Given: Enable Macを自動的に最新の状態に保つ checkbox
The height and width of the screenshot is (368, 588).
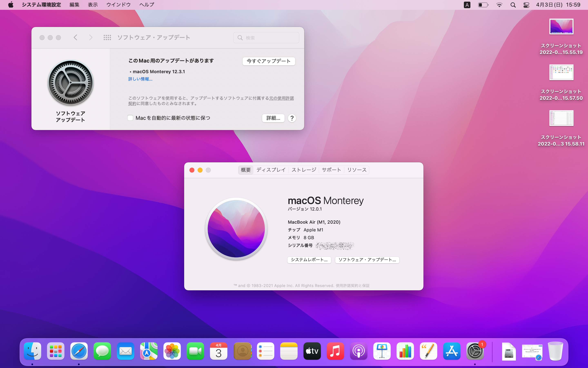Looking at the screenshot, I should (x=130, y=118).
